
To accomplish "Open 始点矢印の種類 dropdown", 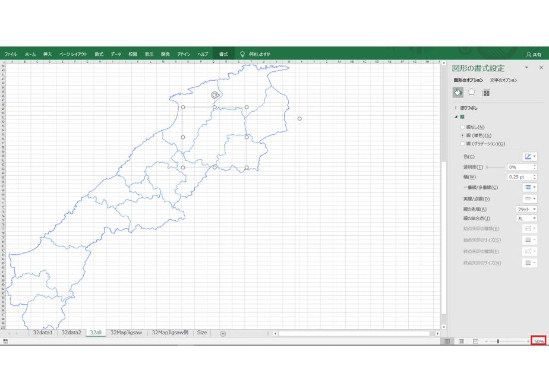I will (x=530, y=229).
